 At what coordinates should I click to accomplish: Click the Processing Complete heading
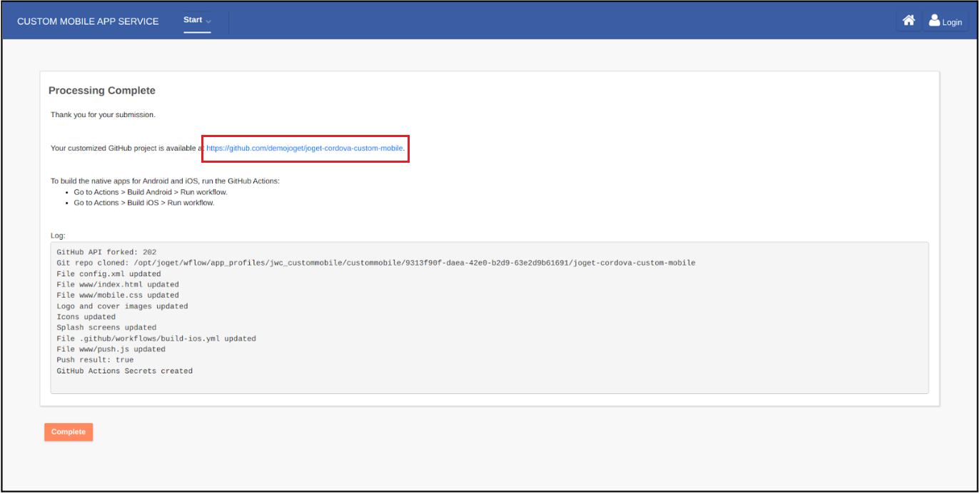click(102, 91)
